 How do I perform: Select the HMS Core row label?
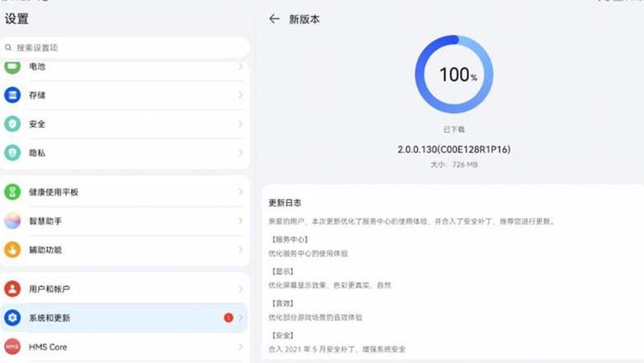pos(48,347)
